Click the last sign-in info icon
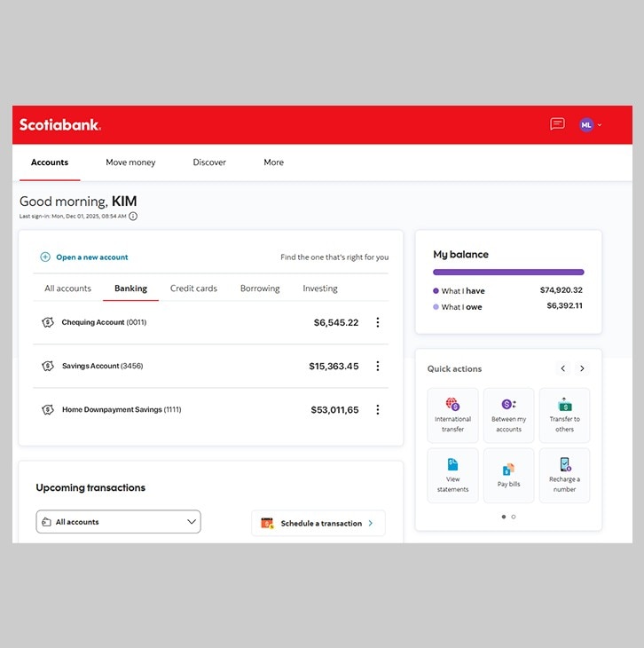 (133, 216)
